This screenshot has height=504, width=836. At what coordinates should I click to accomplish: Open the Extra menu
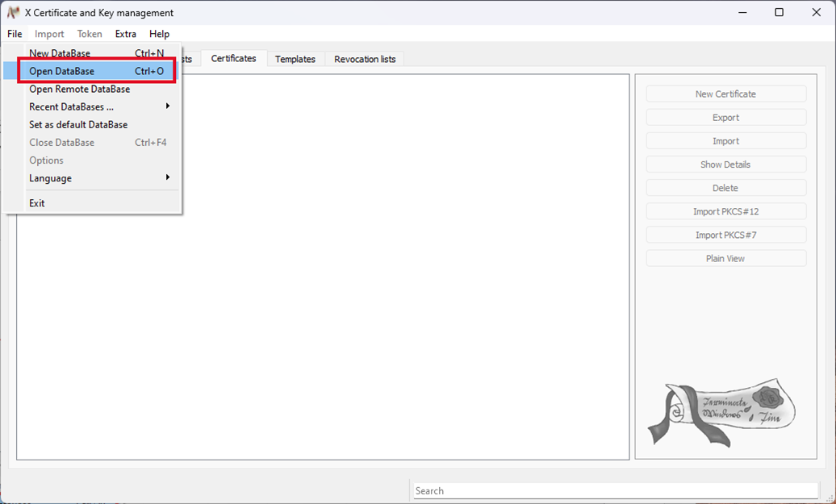(125, 34)
